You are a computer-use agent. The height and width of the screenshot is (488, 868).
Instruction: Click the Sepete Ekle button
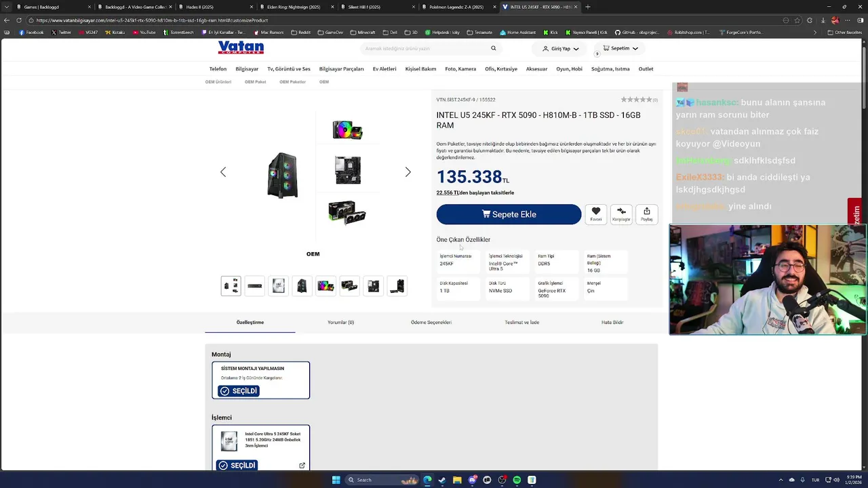[x=509, y=214]
